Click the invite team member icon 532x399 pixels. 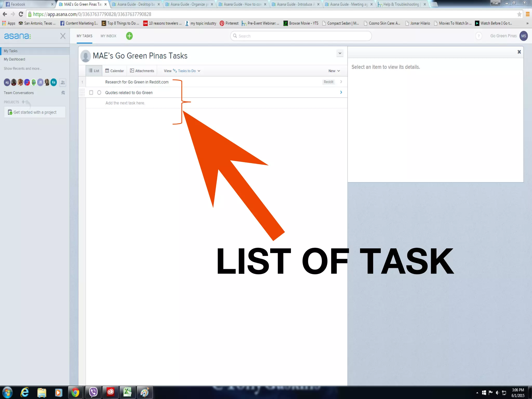pos(63,83)
